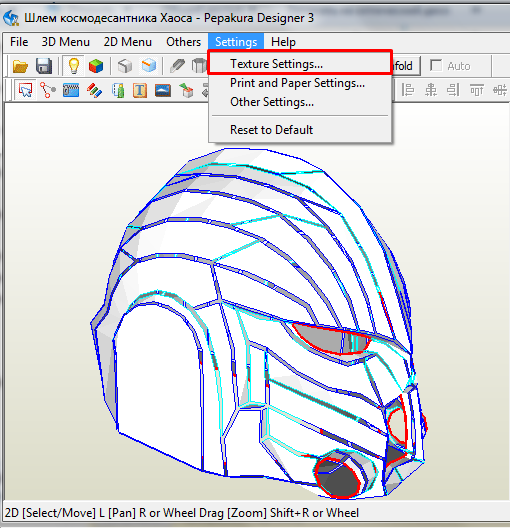The height and width of the screenshot is (528, 510).
Task: Click the Save floppy disk icon
Action: coord(44,66)
